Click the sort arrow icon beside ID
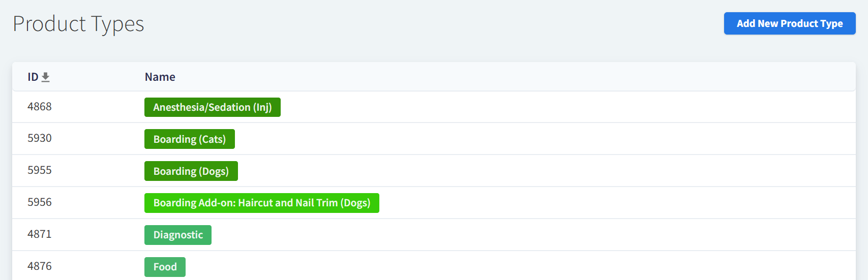The image size is (868, 280). pos(46,77)
